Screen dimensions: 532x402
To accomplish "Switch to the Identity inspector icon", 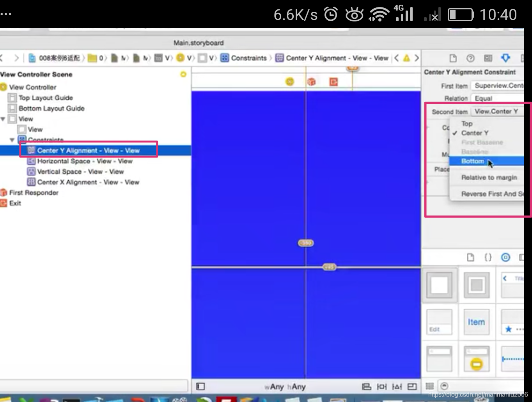I will click(488, 58).
